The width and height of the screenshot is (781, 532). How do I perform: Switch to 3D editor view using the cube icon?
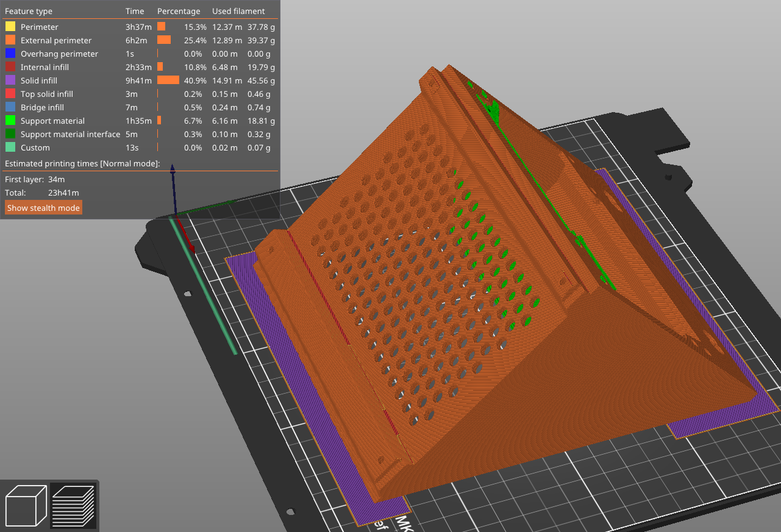pyautogui.click(x=26, y=505)
